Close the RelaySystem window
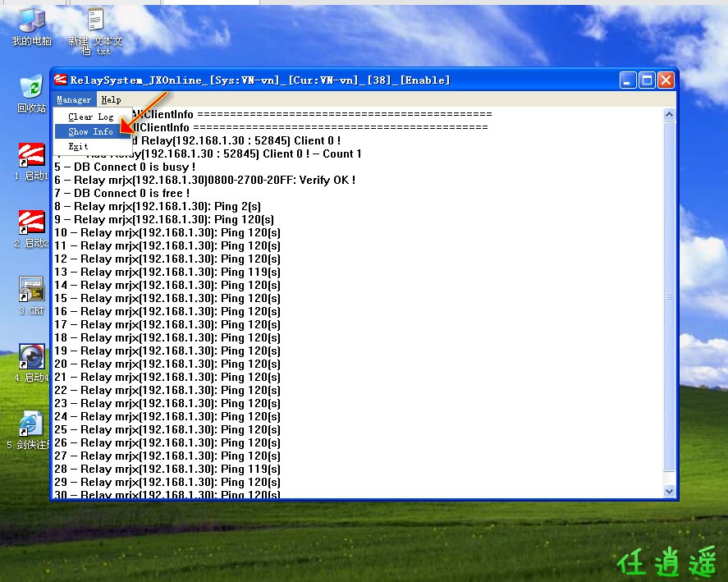Image resolution: width=728 pixels, height=582 pixels. point(666,80)
